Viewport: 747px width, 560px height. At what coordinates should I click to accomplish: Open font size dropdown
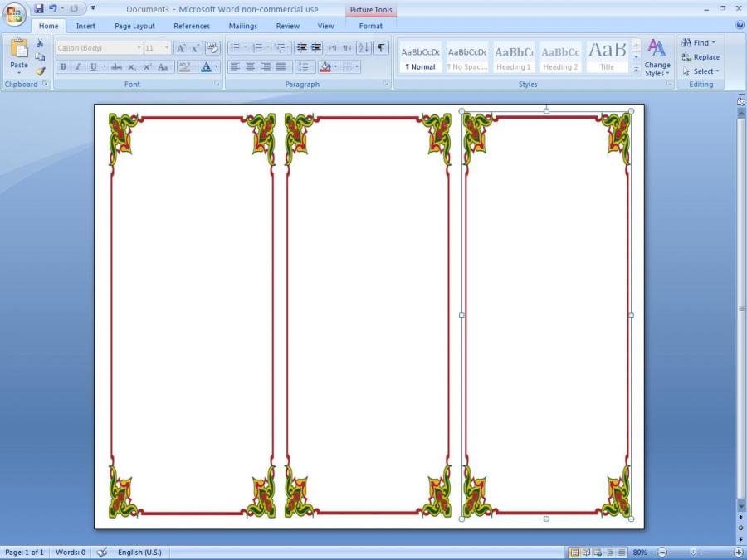(167, 48)
